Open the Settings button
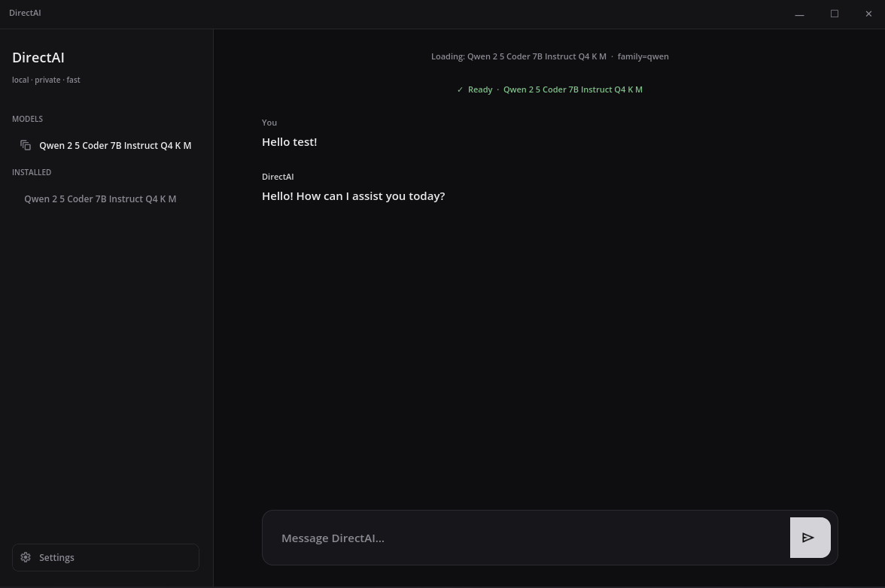The image size is (885, 588). pyautogui.click(x=105, y=557)
